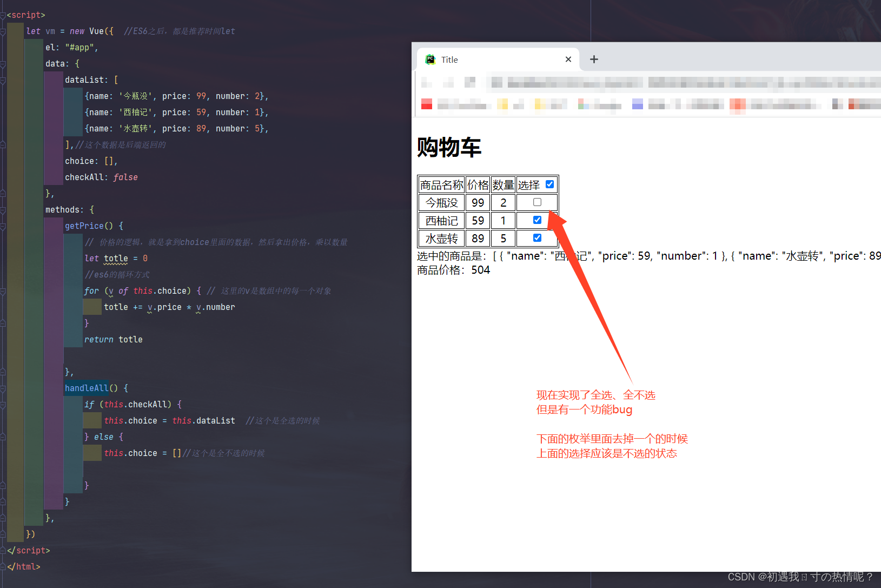The height and width of the screenshot is (588, 881).
Task: Collapse the script tag fold marker
Action: coord(3,15)
